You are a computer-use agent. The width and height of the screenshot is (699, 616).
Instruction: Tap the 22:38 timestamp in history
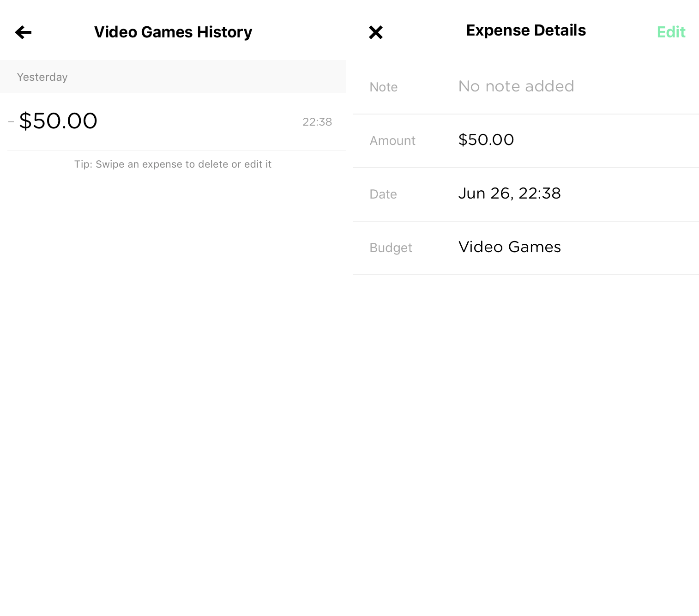[x=317, y=122]
